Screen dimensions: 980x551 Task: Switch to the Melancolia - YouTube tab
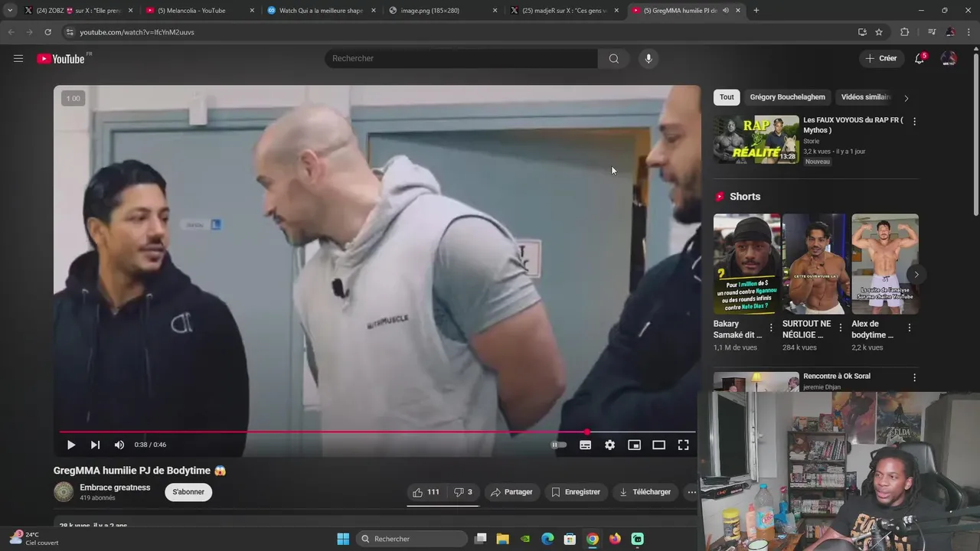201,11
